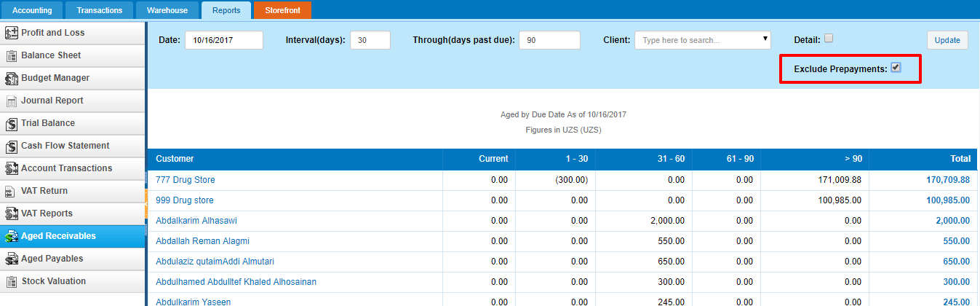Select the Reports tab
The width and height of the screenshot is (980, 306).
coord(226,10)
